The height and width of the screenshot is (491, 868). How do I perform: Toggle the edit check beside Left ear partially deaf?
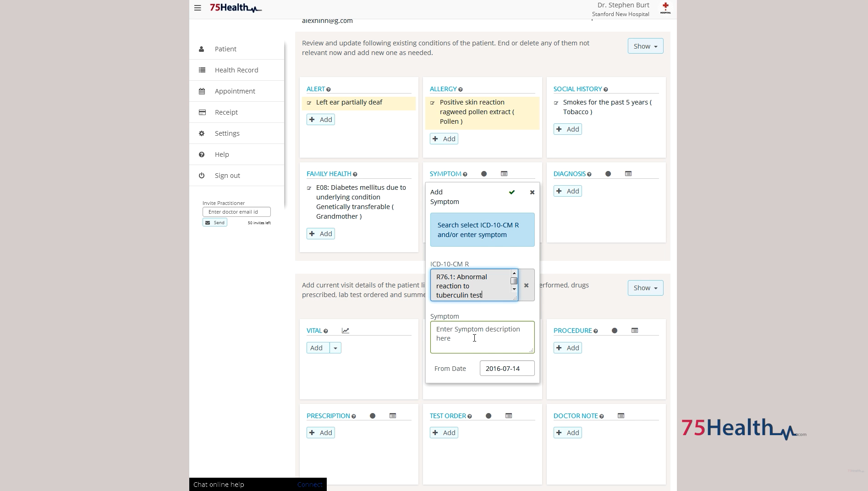[x=309, y=103]
